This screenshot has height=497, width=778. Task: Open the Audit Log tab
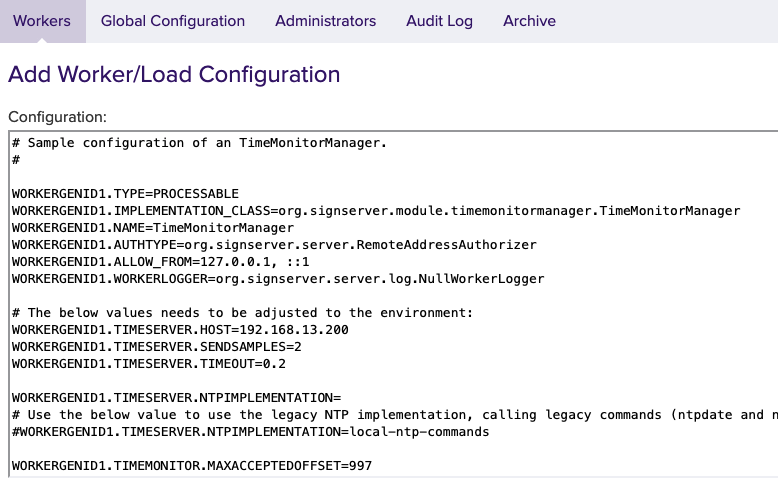(x=439, y=21)
